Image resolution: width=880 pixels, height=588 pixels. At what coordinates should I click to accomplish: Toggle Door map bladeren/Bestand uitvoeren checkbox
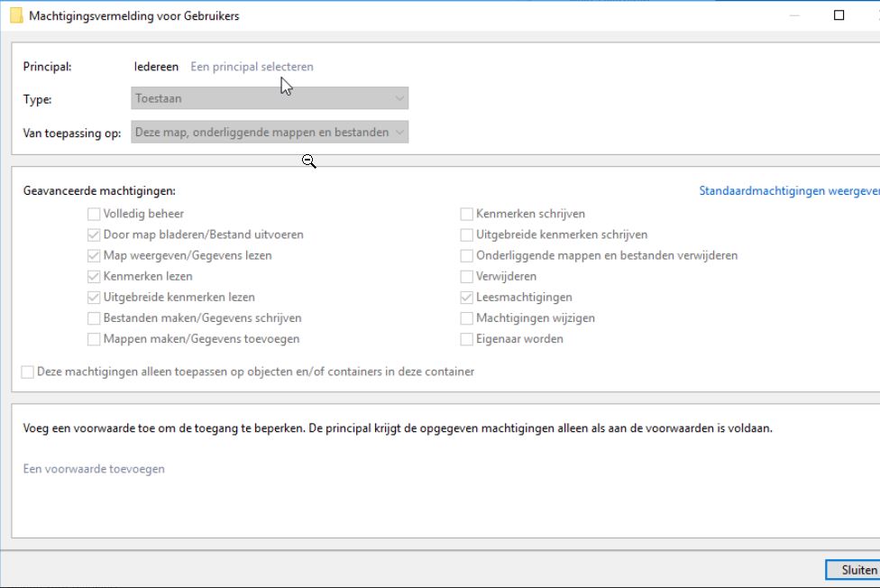(94, 234)
